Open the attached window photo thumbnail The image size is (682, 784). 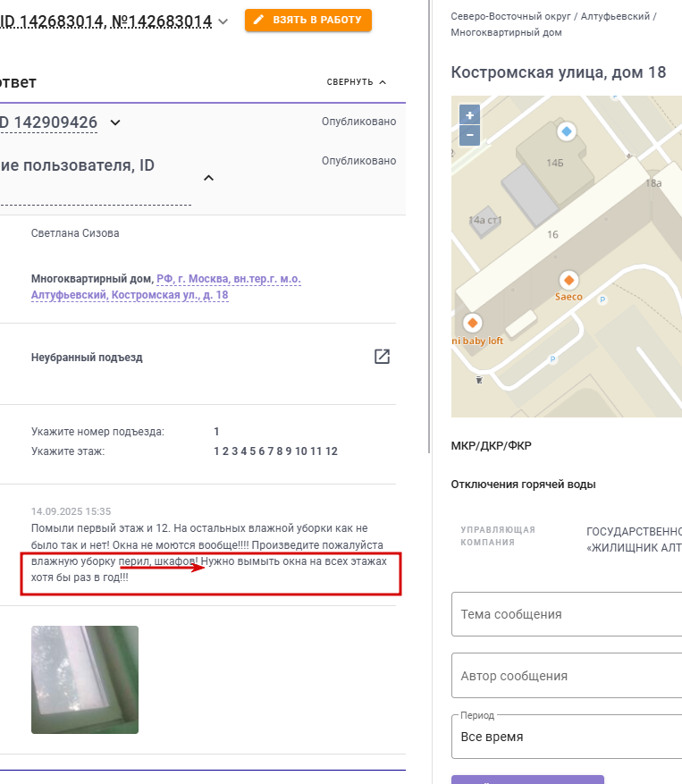pyautogui.click(x=85, y=680)
